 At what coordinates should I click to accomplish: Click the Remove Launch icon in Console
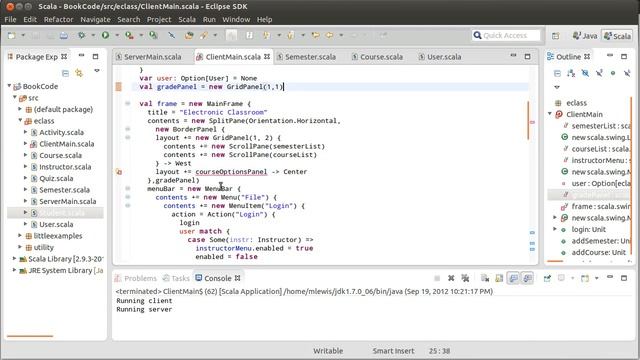coord(451,278)
